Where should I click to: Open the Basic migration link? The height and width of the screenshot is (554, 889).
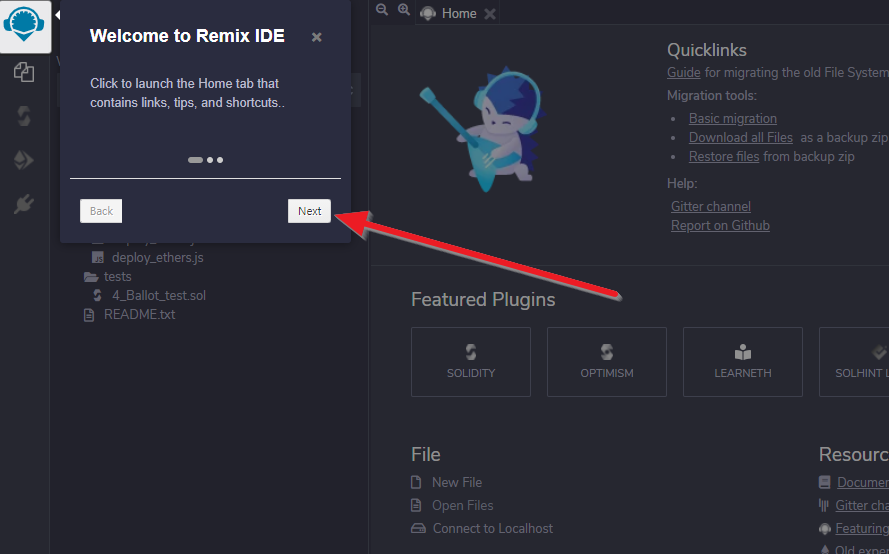pyautogui.click(x=733, y=119)
